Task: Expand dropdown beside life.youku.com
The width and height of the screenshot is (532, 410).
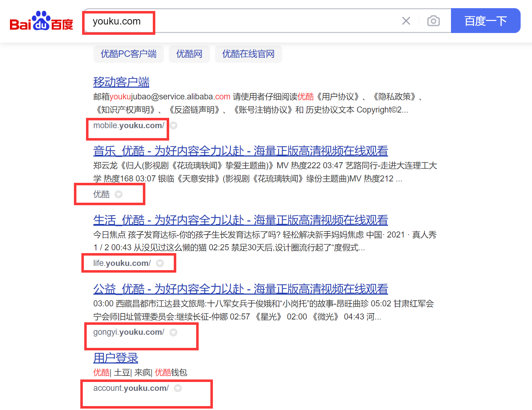Action: [160, 263]
